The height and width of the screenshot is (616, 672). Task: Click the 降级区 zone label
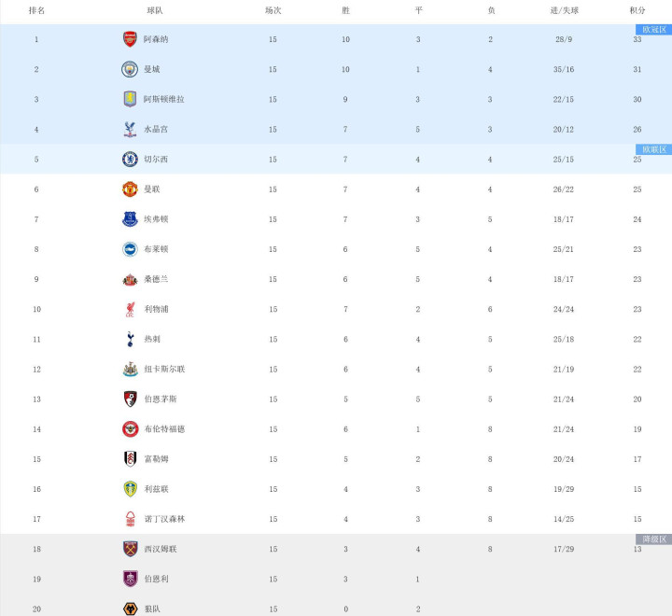[x=653, y=539]
